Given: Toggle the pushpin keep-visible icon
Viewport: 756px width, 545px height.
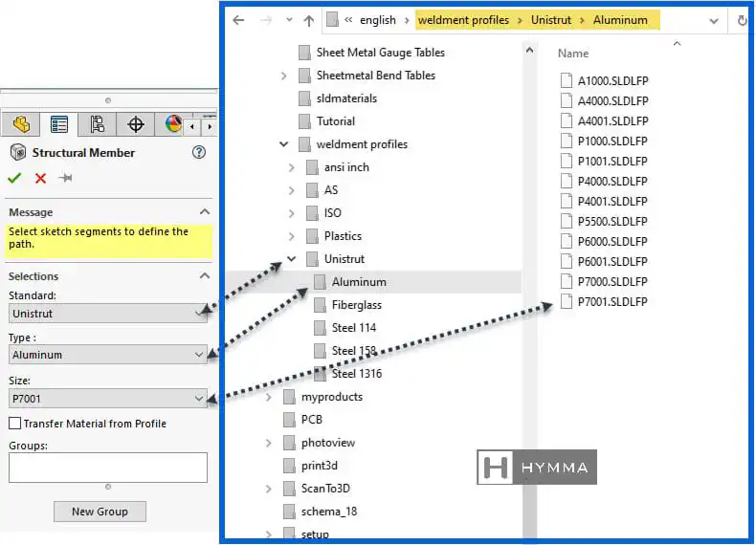Looking at the screenshot, I should coord(65,178).
